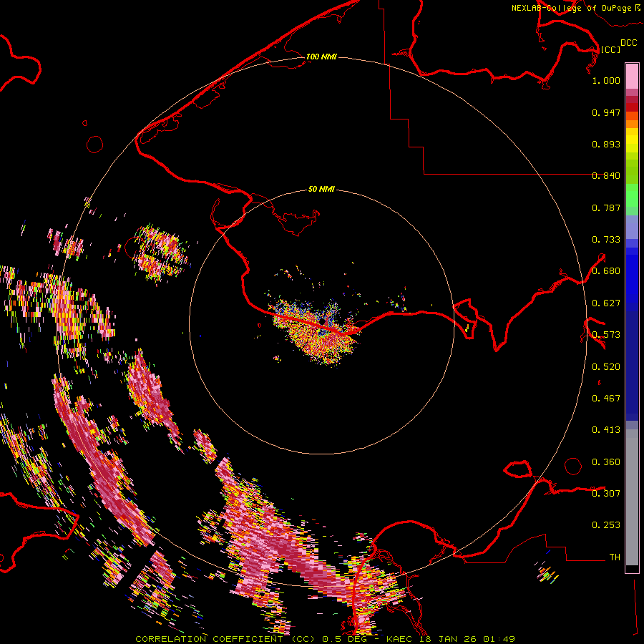The width and height of the screenshot is (644, 644).
Task: Click the 01:49 timestamp
Action: pyautogui.click(x=499, y=639)
